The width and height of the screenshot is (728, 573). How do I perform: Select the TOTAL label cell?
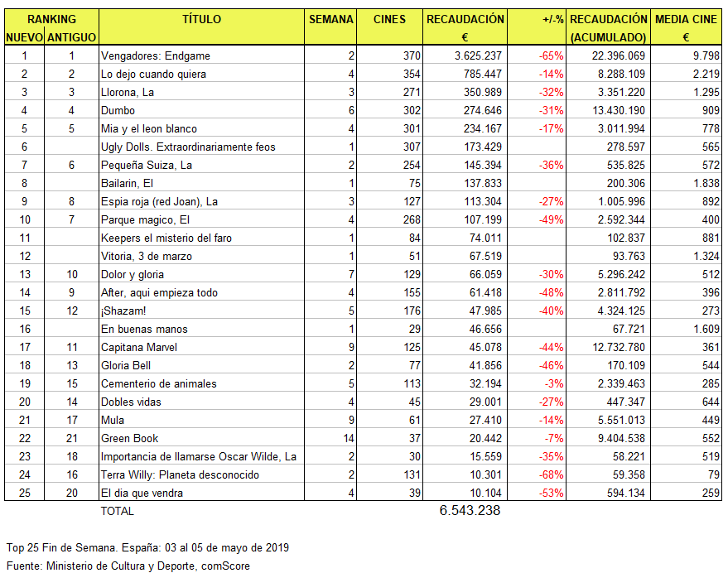pos(117,511)
